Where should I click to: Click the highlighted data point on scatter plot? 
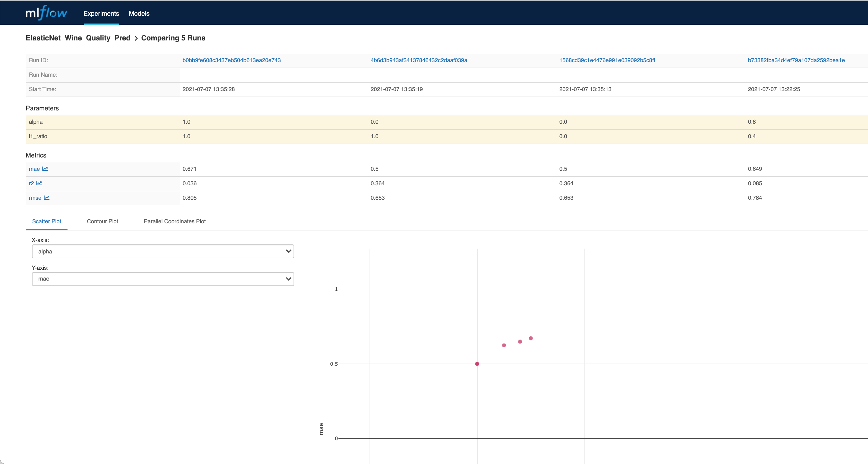477,363
